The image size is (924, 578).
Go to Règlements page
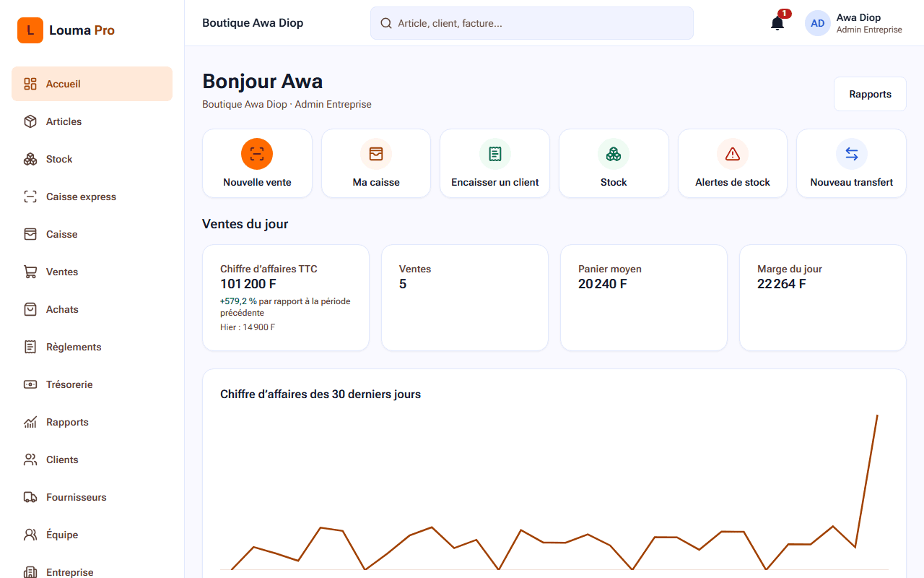pos(92,347)
